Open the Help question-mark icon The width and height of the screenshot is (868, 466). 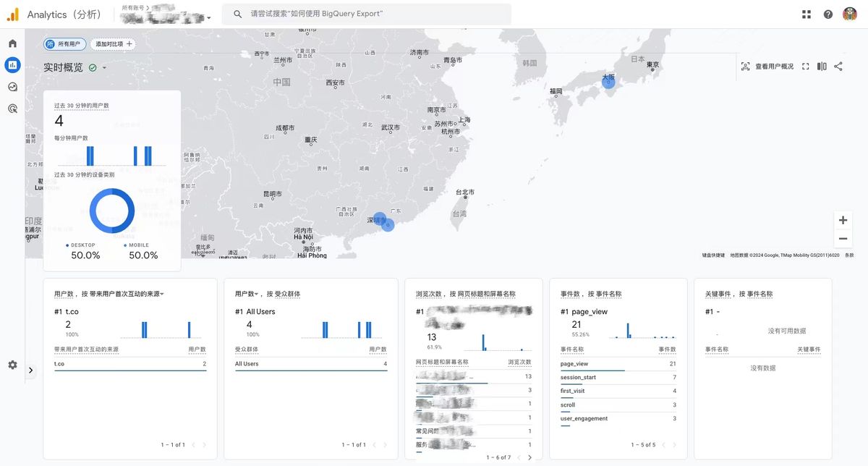pos(828,14)
